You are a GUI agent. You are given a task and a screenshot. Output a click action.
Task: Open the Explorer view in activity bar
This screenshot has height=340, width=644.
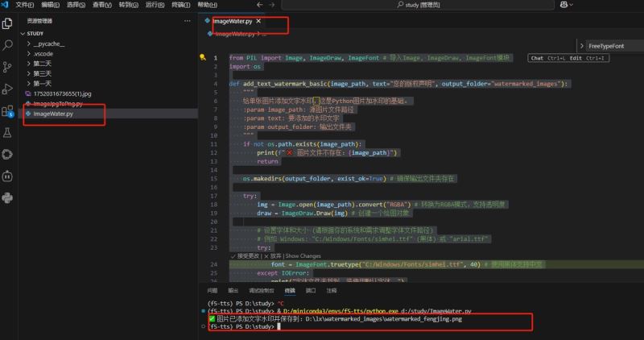[x=8, y=25]
